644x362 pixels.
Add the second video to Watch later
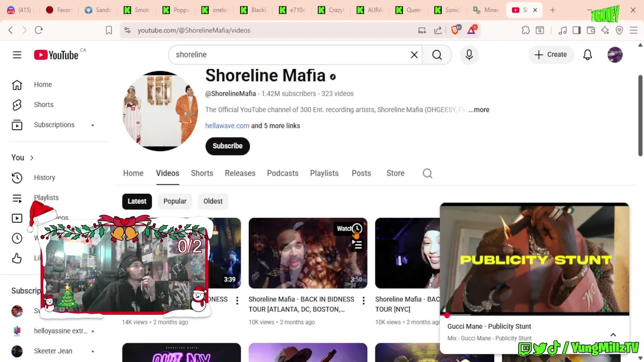357,229
